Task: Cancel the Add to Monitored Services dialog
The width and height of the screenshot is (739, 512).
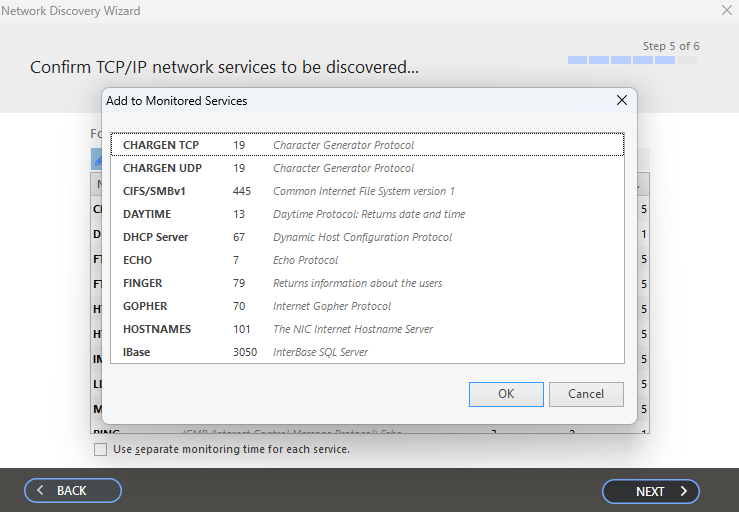Action: [x=586, y=394]
